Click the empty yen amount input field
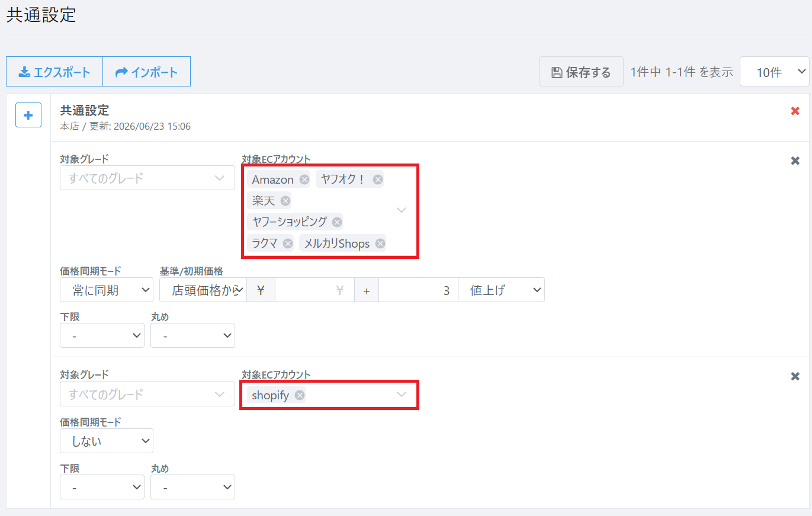 tap(314, 290)
